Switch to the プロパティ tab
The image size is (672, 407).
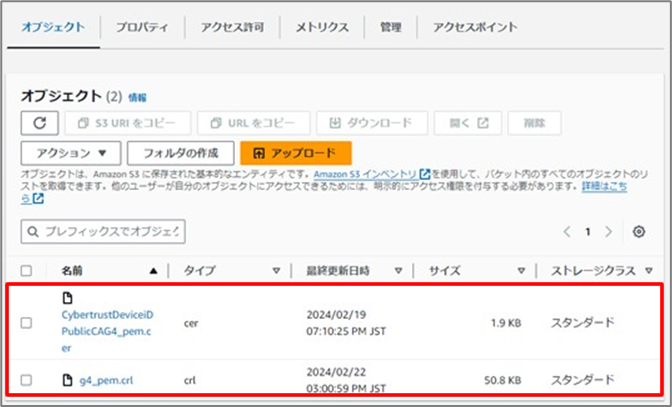[143, 27]
